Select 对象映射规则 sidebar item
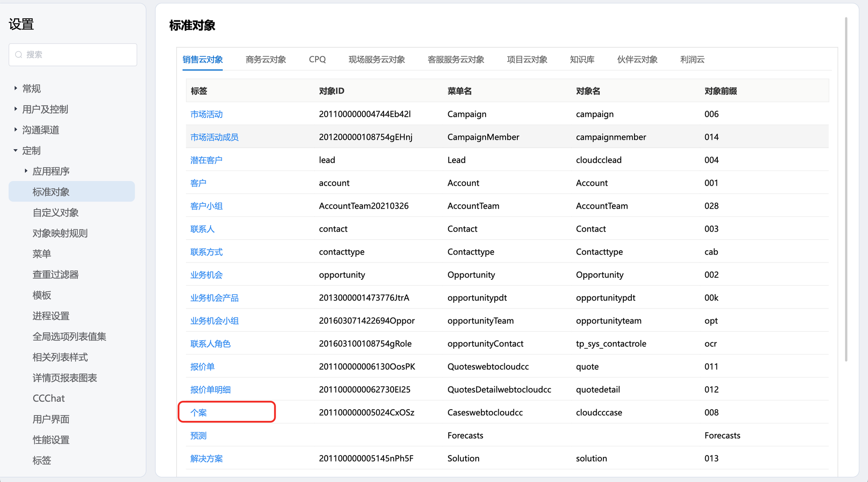The image size is (868, 482). pyautogui.click(x=60, y=233)
